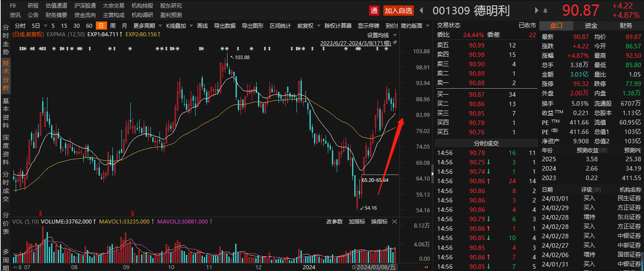Open 基本资料 in left sidebar
644x271 pixels.
(6, 113)
